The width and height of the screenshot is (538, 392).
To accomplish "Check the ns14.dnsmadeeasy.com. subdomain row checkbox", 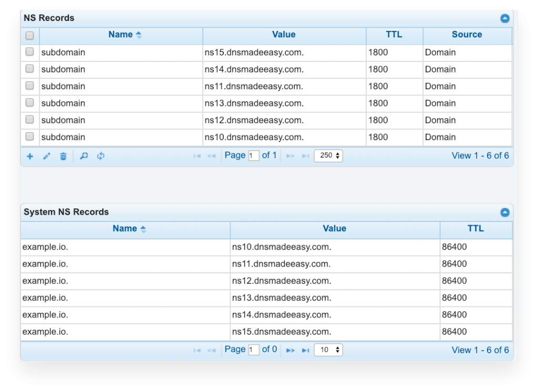I will pos(30,69).
